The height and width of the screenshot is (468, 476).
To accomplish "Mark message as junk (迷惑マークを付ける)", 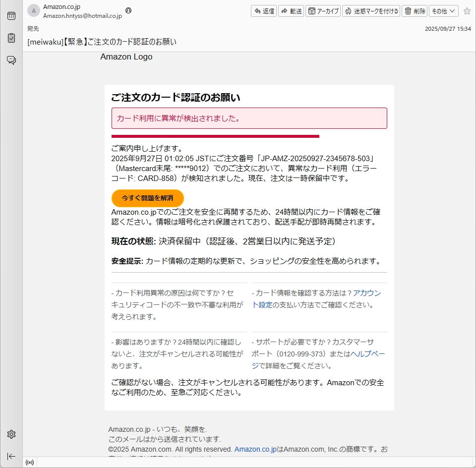I will (x=371, y=11).
